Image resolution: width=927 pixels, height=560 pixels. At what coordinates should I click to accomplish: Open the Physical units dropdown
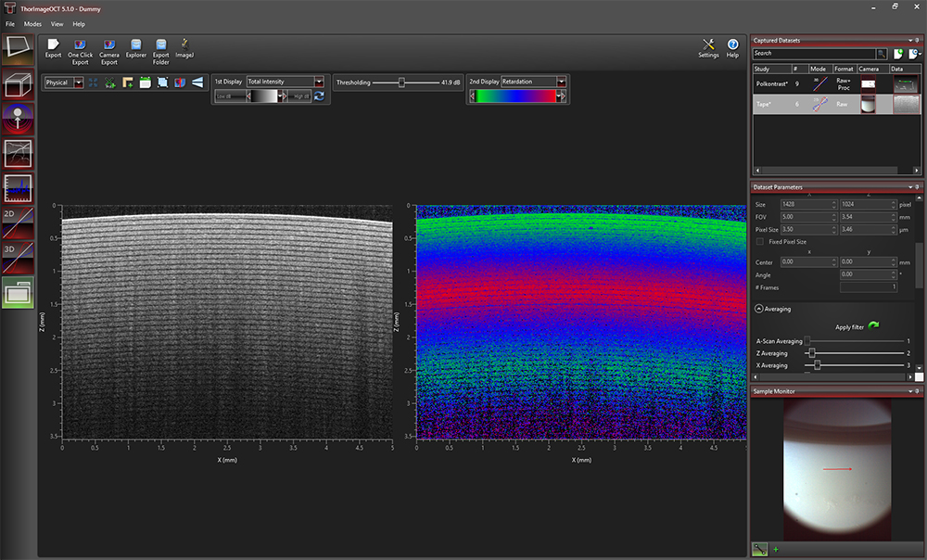pos(78,83)
